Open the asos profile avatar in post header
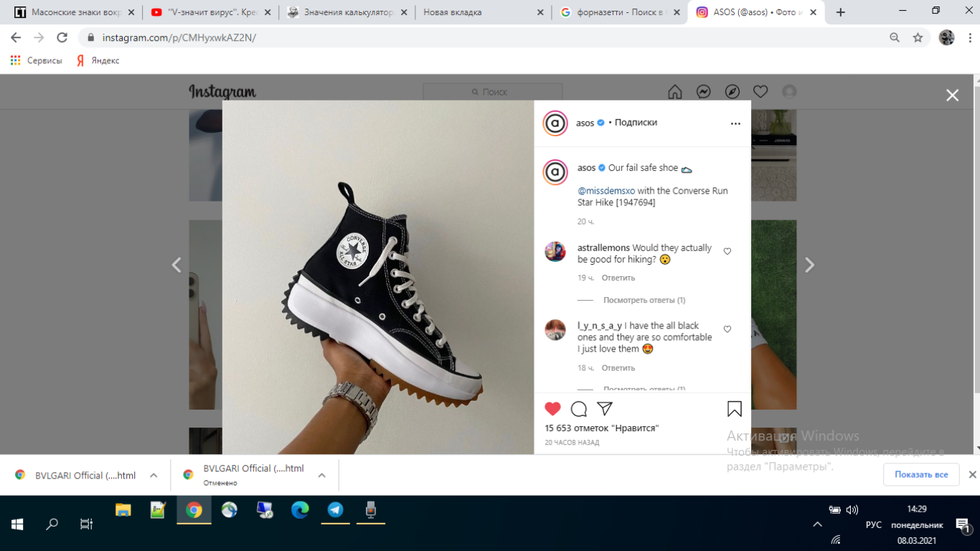 pyautogui.click(x=555, y=123)
